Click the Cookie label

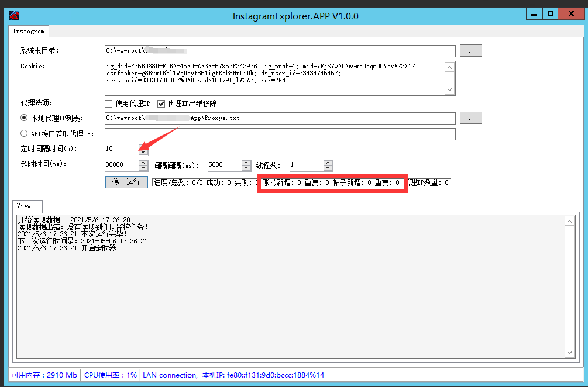[33, 66]
